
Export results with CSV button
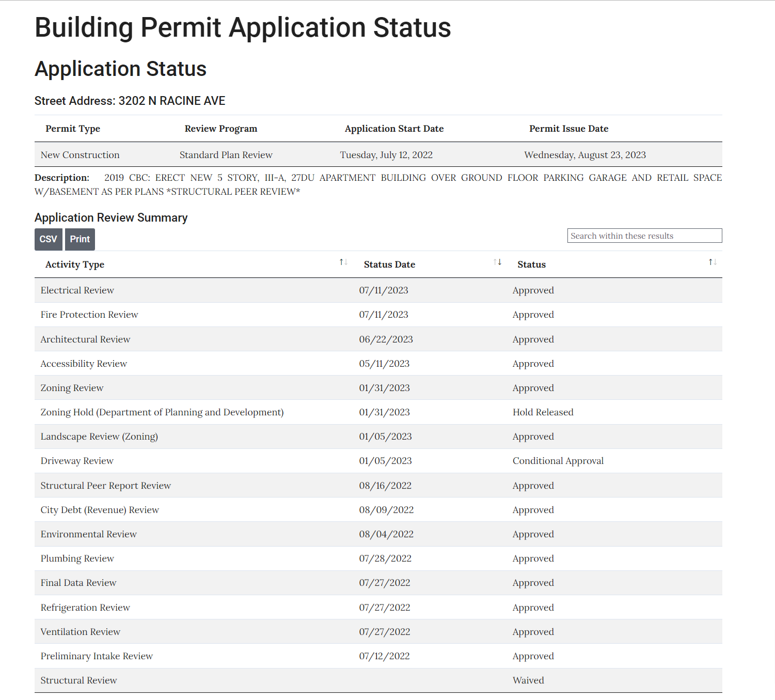point(49,239)
